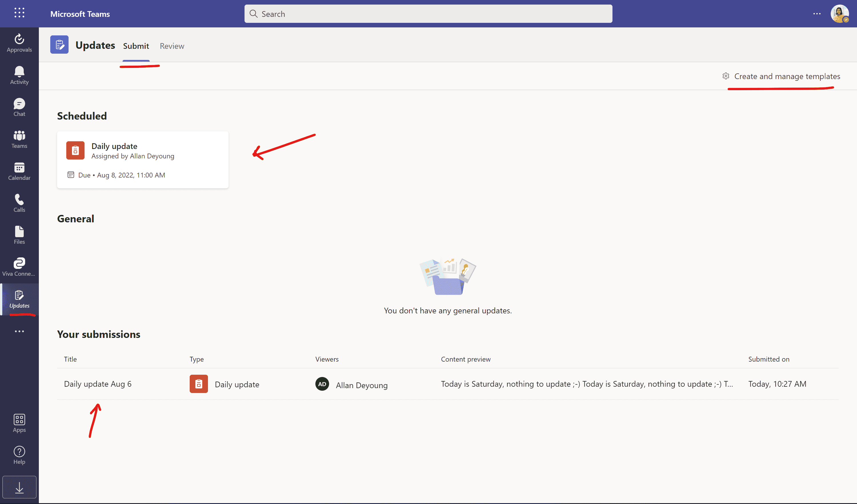857x504 pixels.
Task: Click the Title column header
Action: [70, 359]
